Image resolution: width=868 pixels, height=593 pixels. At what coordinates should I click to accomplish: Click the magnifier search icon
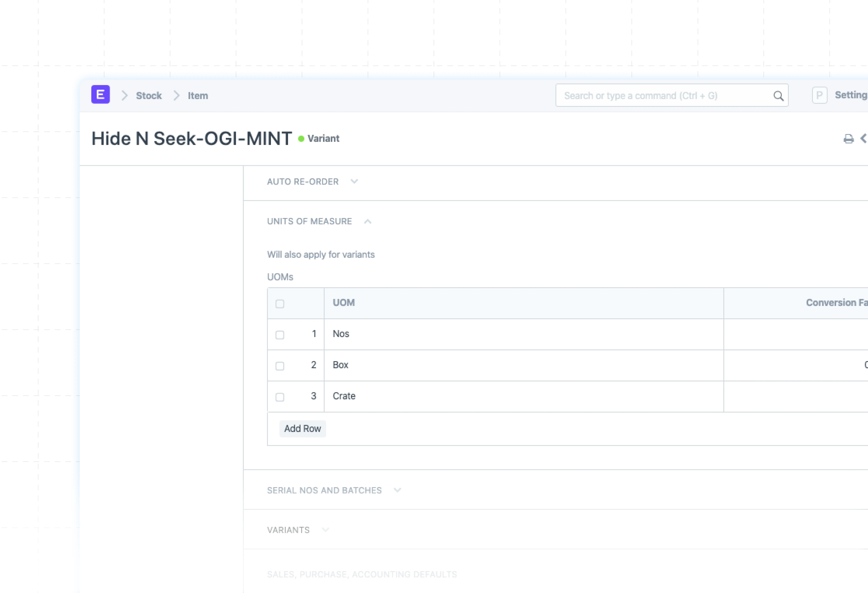778,96
